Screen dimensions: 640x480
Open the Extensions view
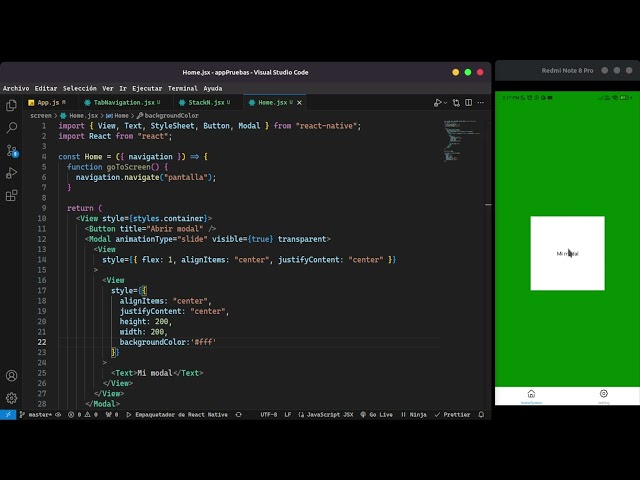click(11, 196)
